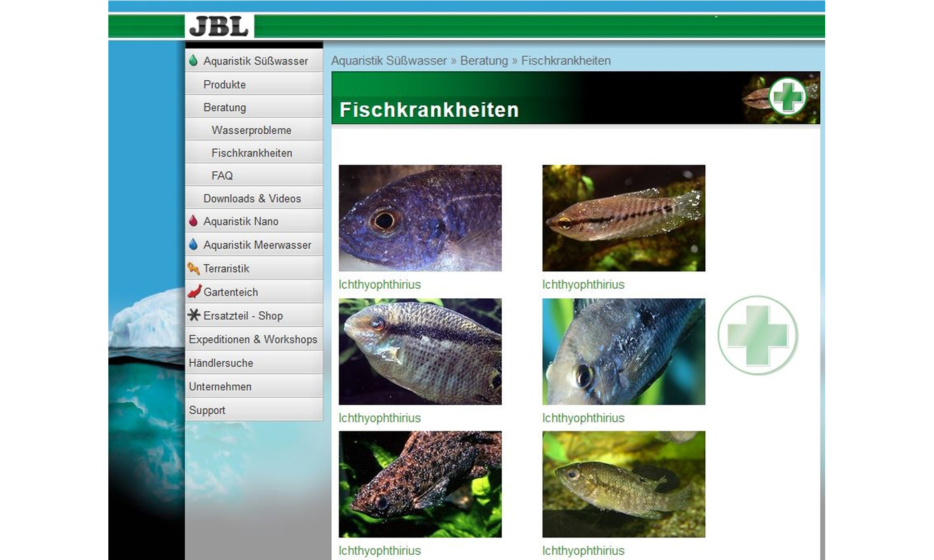Click the red drop icon beside Aquaristik Nano
Viewport: 934px width, 560px height.
pos(194,221)
